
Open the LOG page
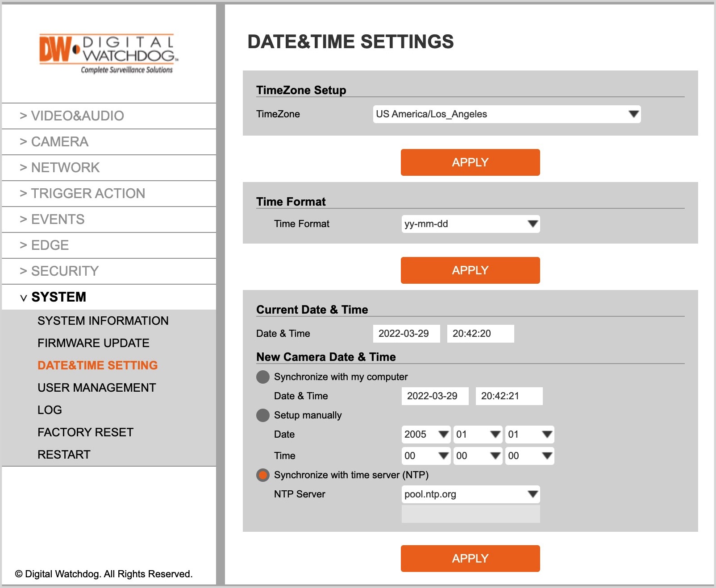point(50,410)
